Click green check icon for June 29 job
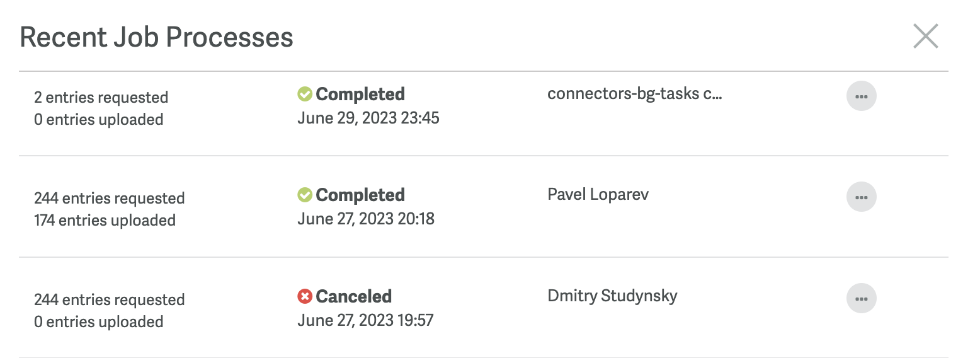The height and width of the screenshot is (358, 980). tap(305, 95)
